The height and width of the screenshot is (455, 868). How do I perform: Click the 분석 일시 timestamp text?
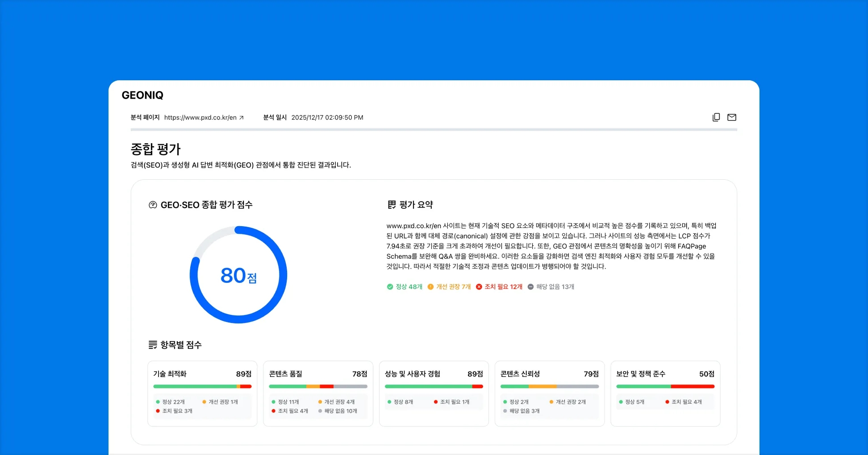pyautogui.click(x=327, y=118)
